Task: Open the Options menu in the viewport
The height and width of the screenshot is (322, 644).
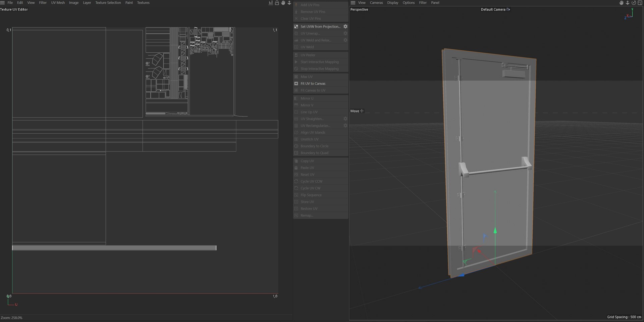Action: coord(409,3)
